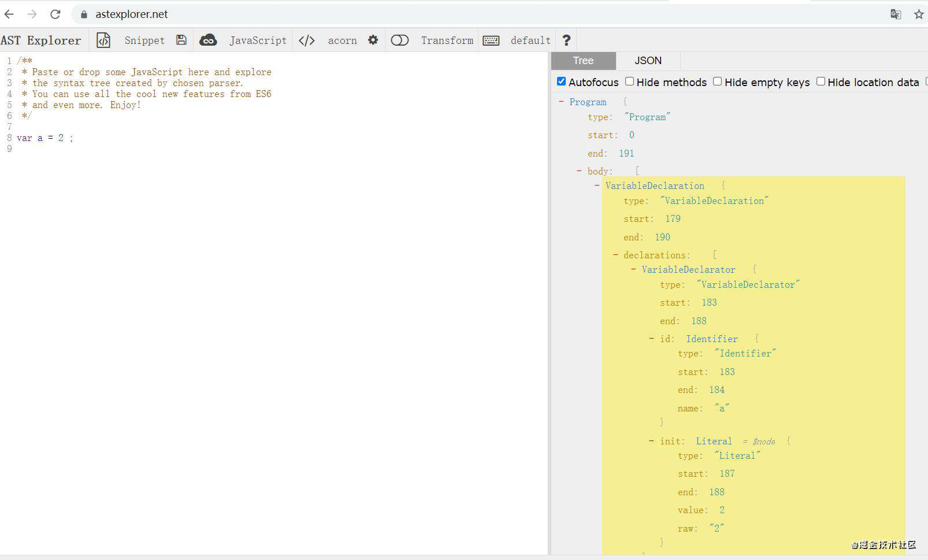
Task: Click the AST Explorer title
Action: (x=41, y=40)
